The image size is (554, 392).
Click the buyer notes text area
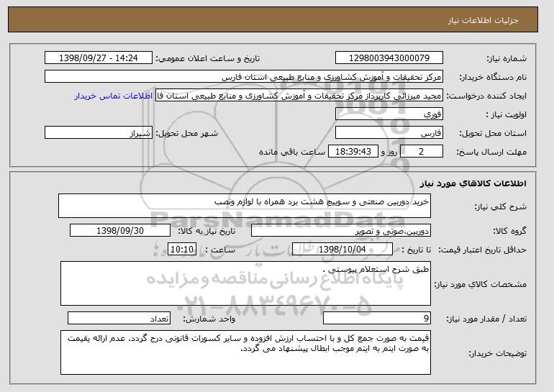click(x=245, y=352)
